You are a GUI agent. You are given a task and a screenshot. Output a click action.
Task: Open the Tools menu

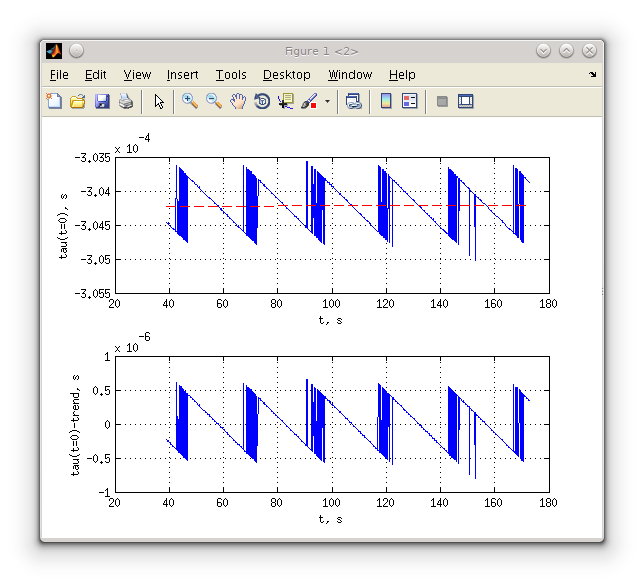[x=231, y=75]
